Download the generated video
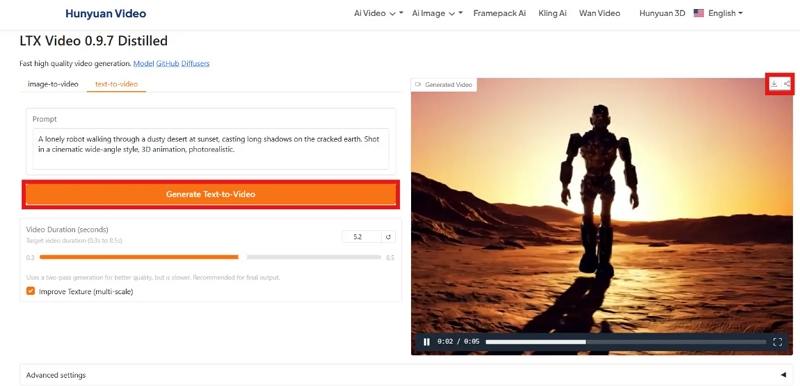Screen dimensions: 800x386 tap(774, 84)
